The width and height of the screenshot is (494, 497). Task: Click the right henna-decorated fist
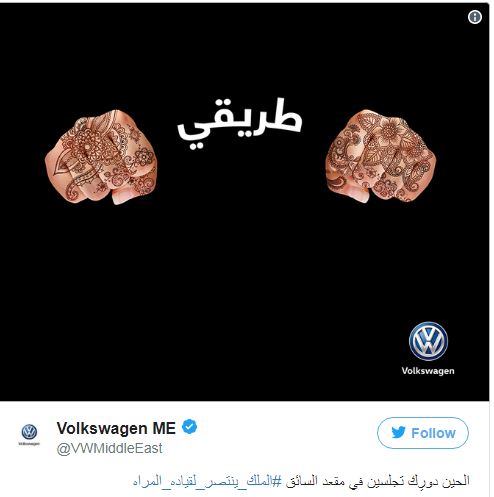click(380, 156)
